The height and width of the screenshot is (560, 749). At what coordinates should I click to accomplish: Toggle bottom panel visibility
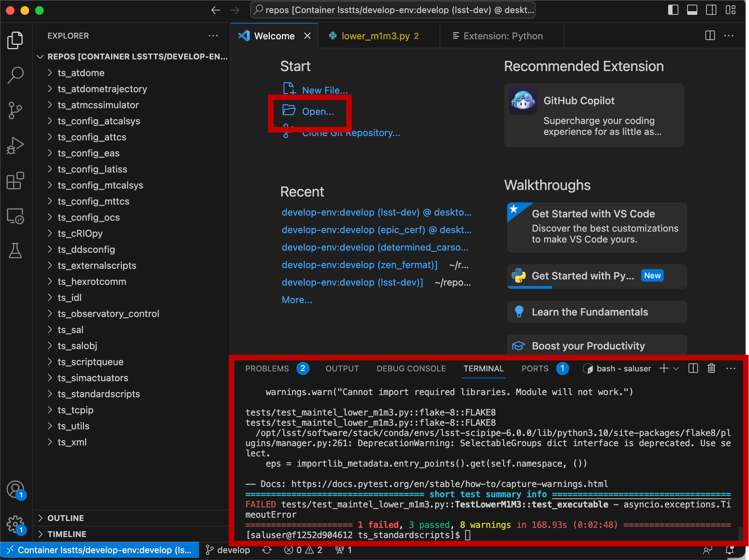click(x=692, y=10)
